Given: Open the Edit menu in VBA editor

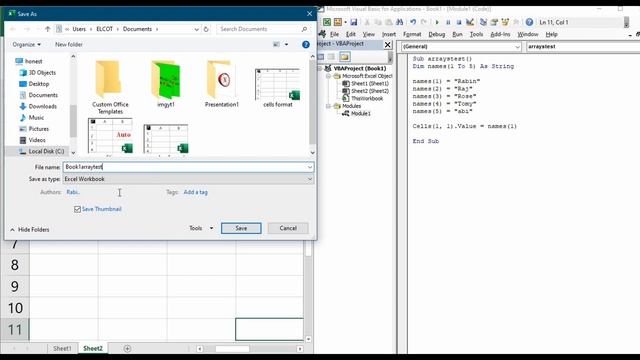Looking at the screenshot, I should point(351,34).
